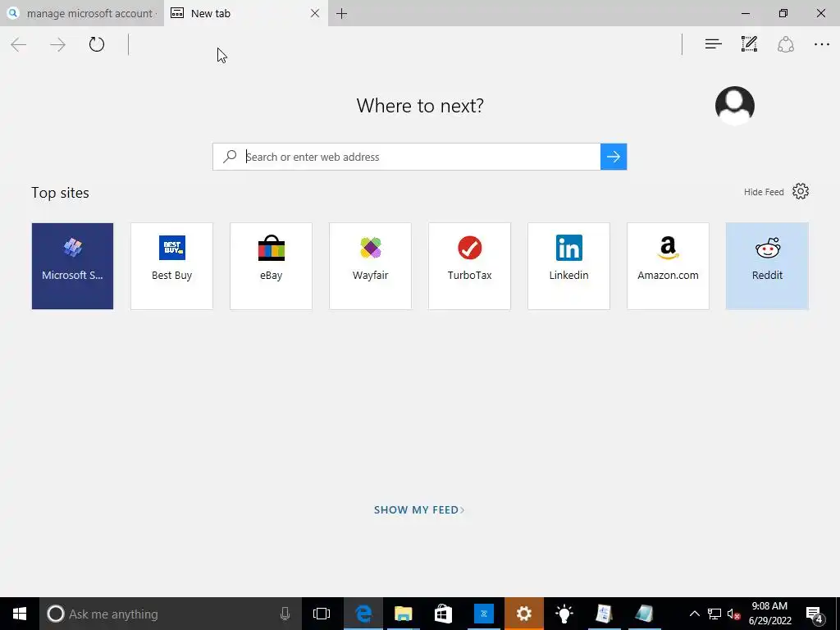840x630 pixels.
Task: Open the Best Buy top site tile
Action: [x=171, y=266]
